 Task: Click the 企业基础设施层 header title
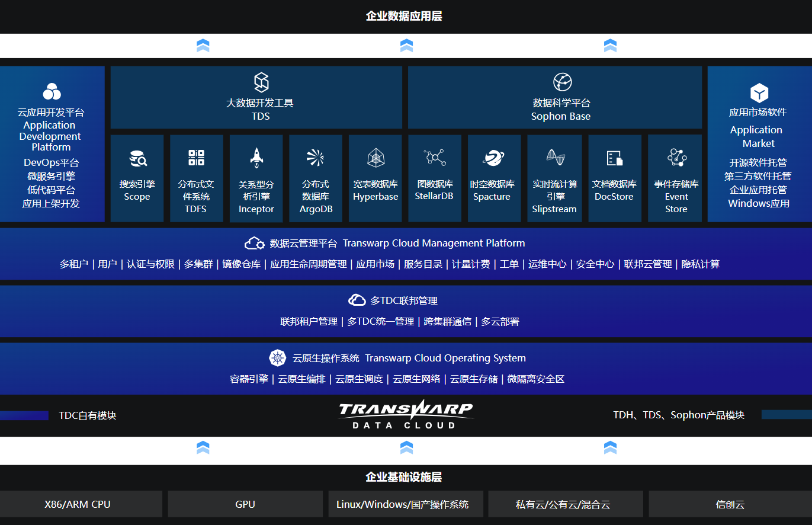404,477
